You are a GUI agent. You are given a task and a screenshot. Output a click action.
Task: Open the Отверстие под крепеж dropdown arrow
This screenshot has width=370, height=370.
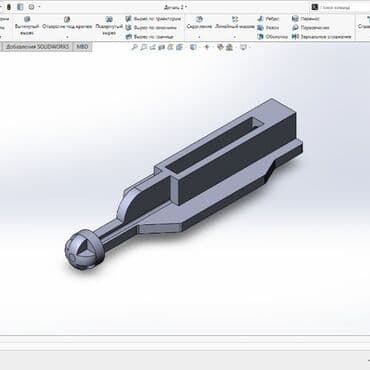(67, 37)
